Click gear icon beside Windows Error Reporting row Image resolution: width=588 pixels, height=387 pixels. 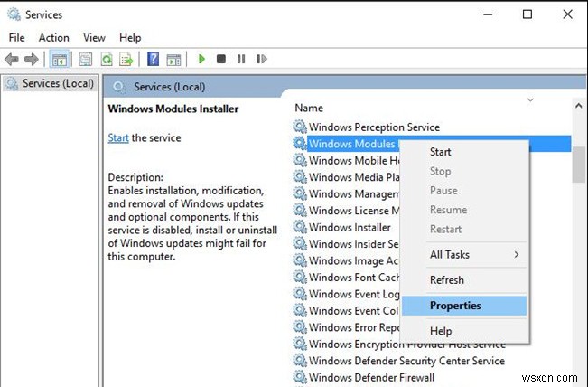pos(300,327)
